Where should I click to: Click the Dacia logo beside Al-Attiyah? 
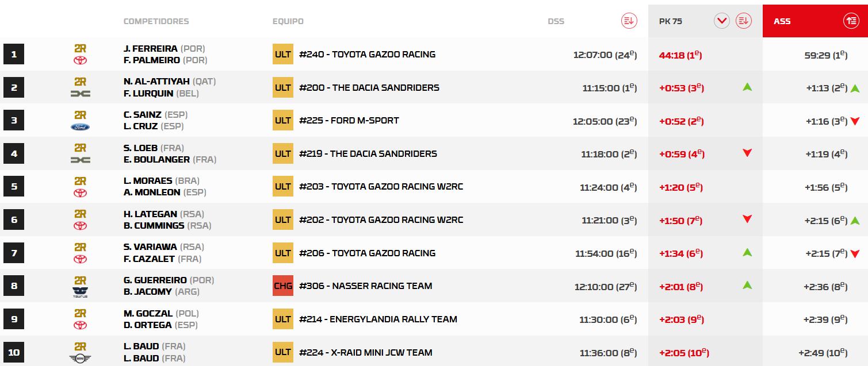80,94
